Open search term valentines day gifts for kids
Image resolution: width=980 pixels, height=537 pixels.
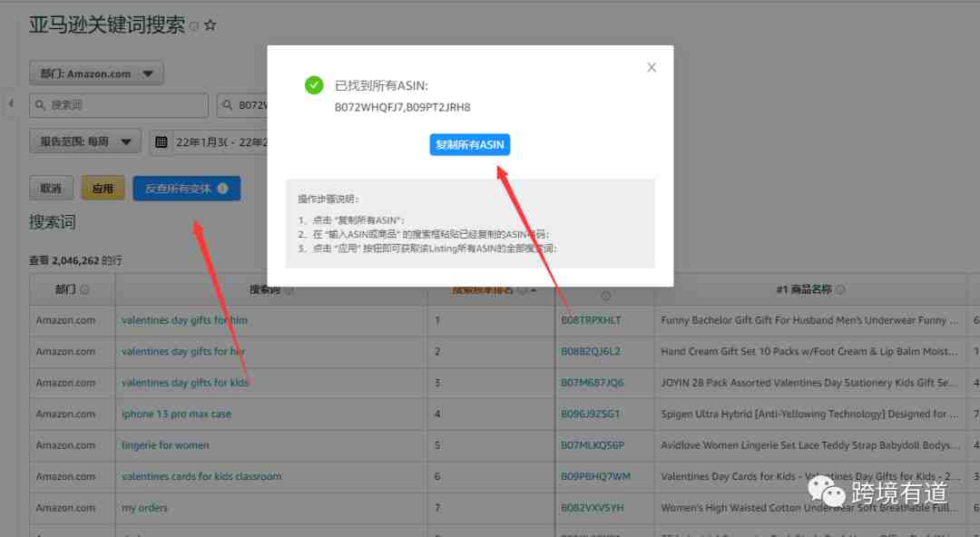pos(185,383)
